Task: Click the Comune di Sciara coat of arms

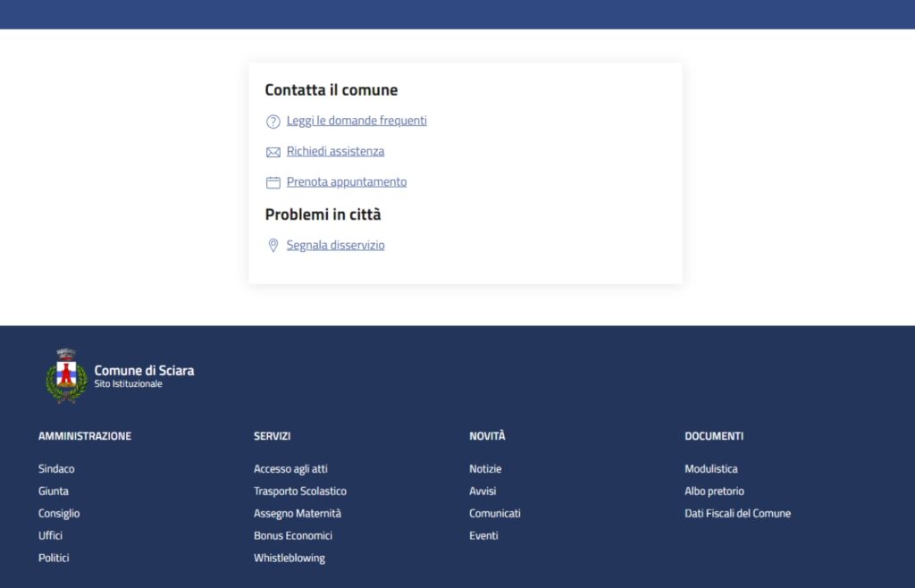Action: coord(66,376)
